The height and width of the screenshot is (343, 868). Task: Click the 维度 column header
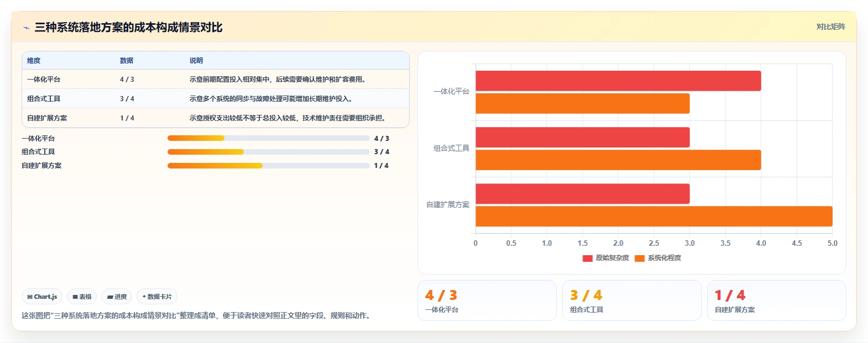(x=34, y=61)
